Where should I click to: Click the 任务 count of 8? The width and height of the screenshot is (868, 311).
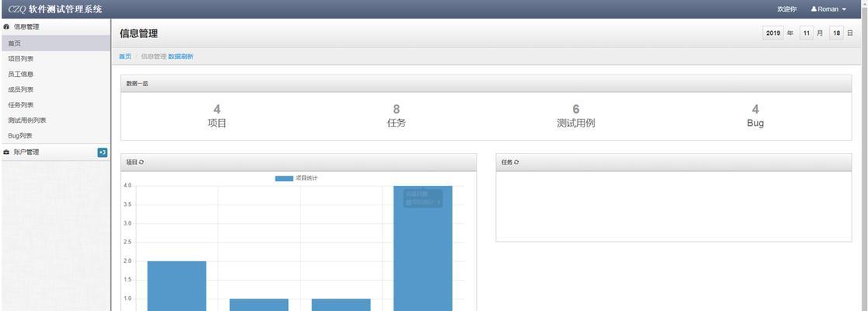point(397,110)
